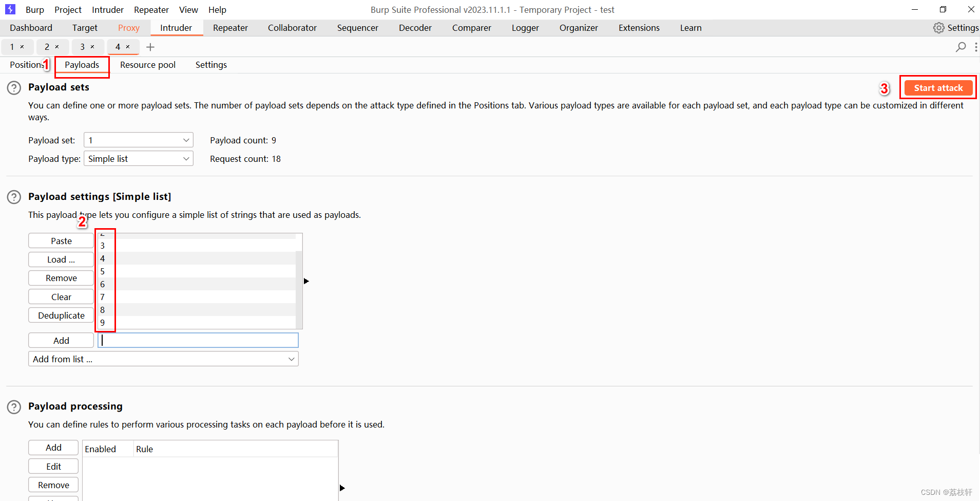Expand the processing rules side arrow
This screenshot has width=980, height=501.
tap(342, 488)
